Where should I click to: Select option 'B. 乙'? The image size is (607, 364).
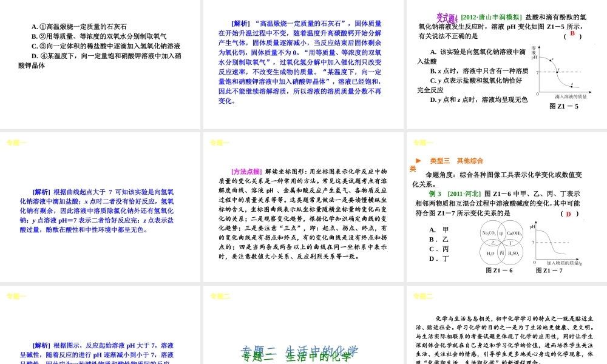(x=439, y=240)
